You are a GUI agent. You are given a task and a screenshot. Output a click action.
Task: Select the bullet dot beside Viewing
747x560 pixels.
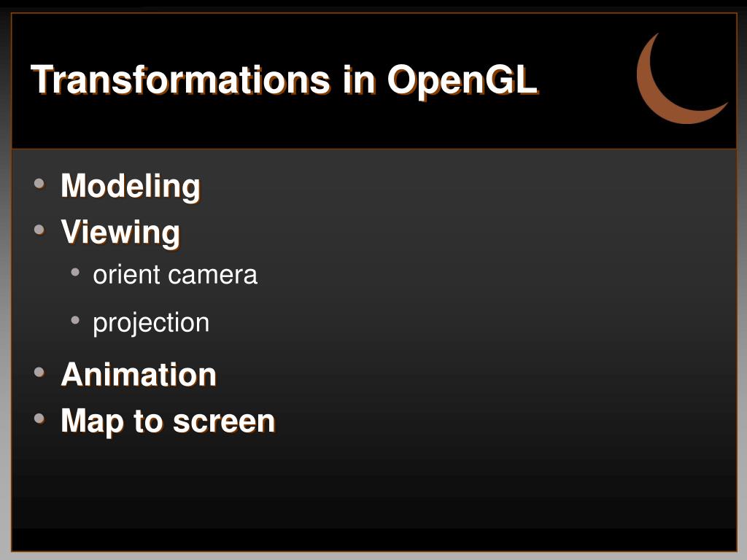coord(39,230)
